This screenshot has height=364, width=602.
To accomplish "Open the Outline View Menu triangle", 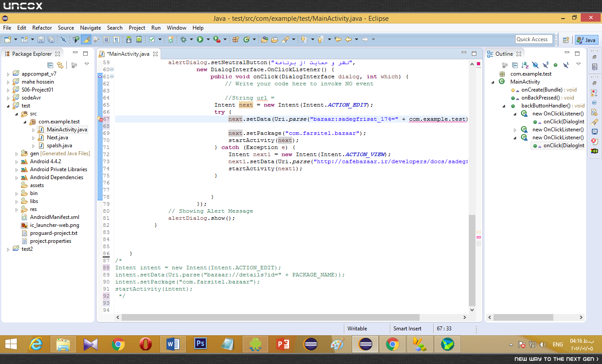I will (x=579, y=65).
